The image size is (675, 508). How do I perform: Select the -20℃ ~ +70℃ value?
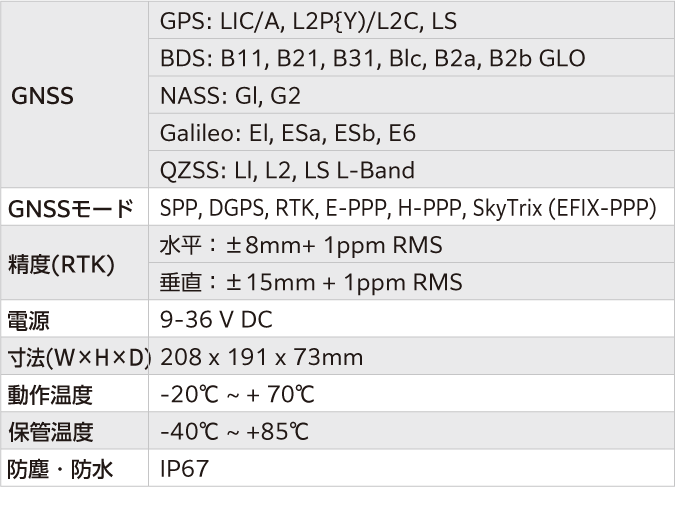(x=237, y=395)
